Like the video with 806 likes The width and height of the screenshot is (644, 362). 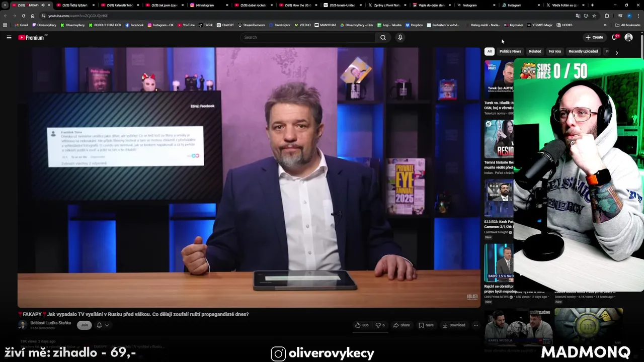click(x=362, y=325)
